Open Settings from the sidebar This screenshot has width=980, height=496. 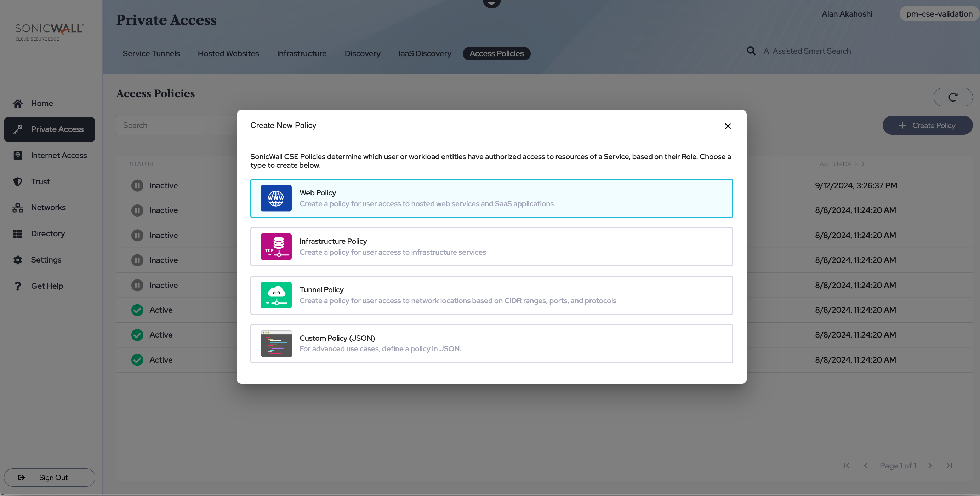point(46,260)
